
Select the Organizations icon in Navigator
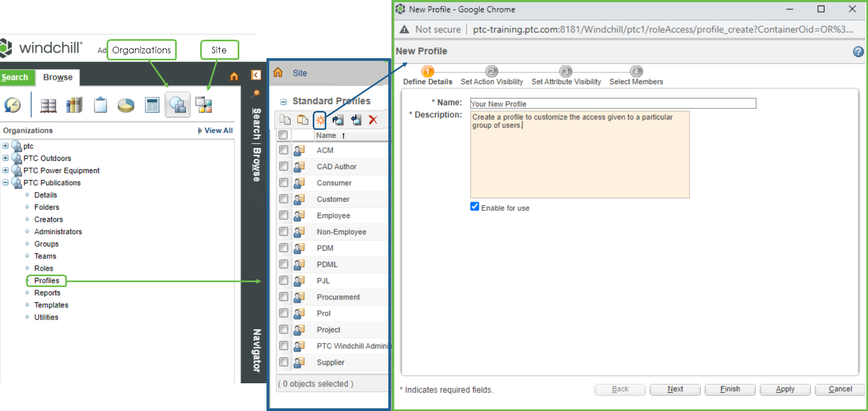pyautogui.click(x=178, y=104)
